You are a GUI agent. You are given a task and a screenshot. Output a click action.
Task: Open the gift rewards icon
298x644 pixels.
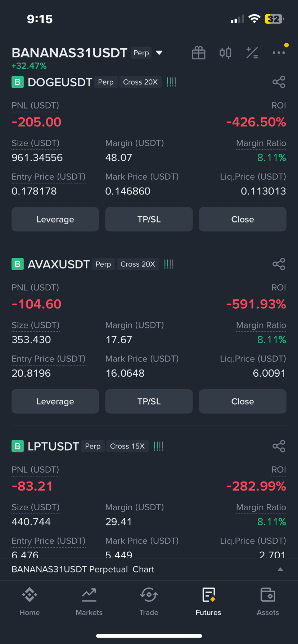pyautogui.click(x=198, y=53)
